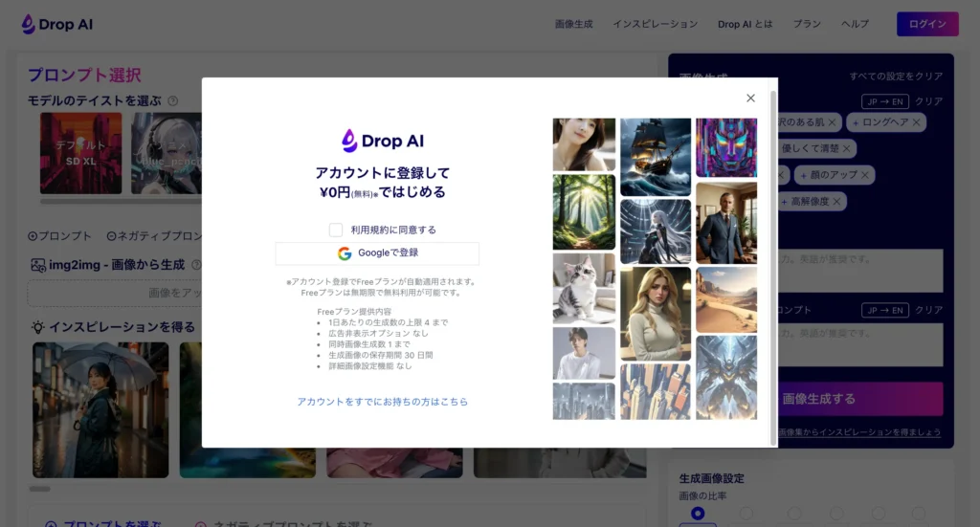Click the silver-haired anime girl image
Viewport: 980px width, 527px height.
[656, 231]
